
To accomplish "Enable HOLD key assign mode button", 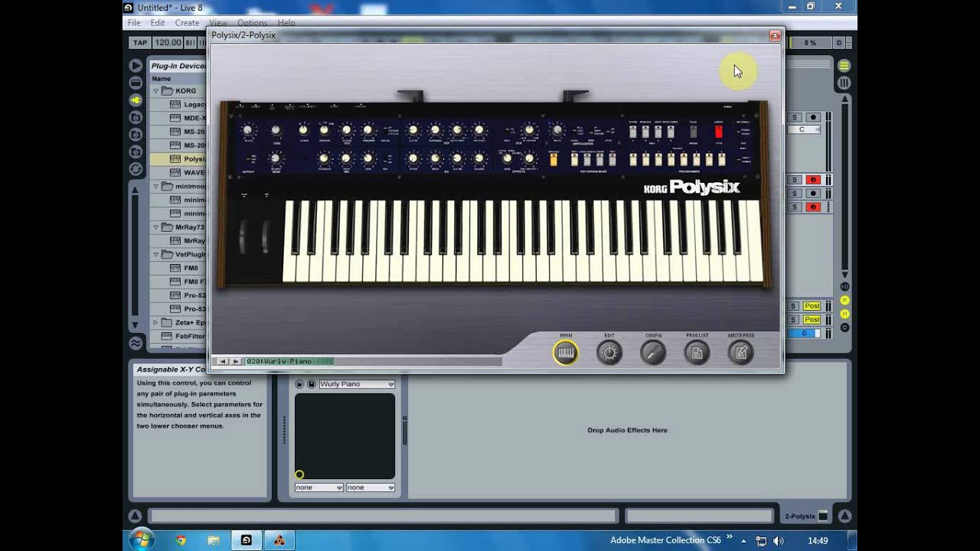I will 574,159.
